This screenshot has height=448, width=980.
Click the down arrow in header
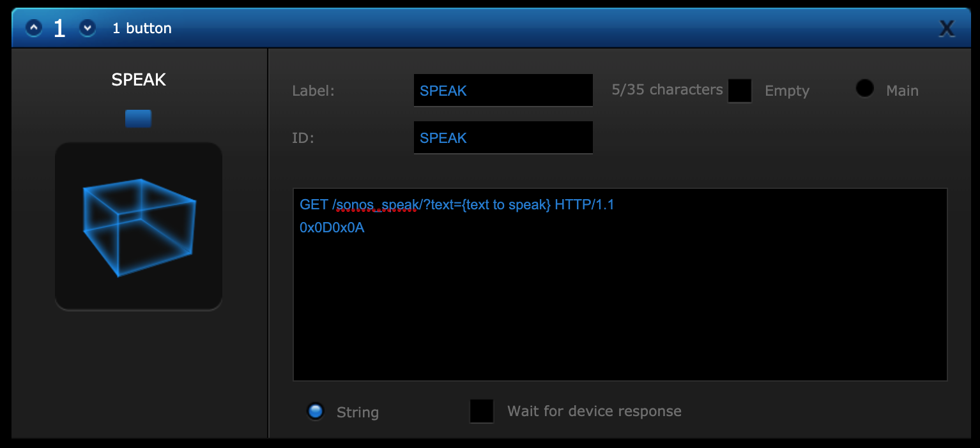coord(88,28)
